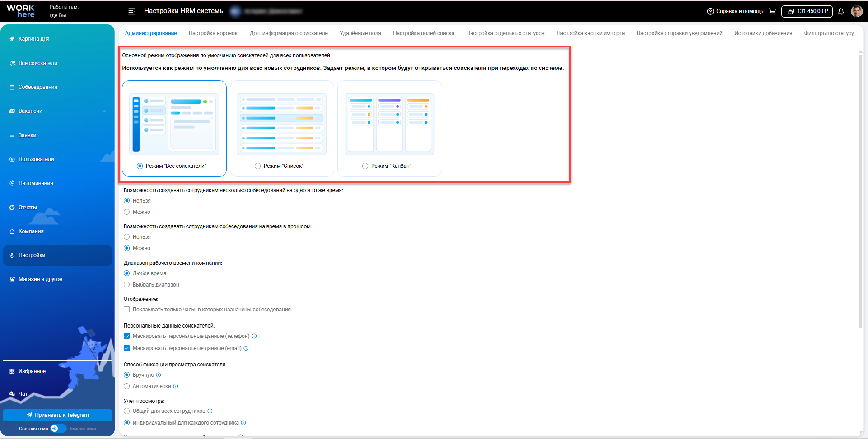The height and width of the screenshot is (439, 868).
Task: Open Настройка отправки уведомлений tab
Action: tap(679, 33)
